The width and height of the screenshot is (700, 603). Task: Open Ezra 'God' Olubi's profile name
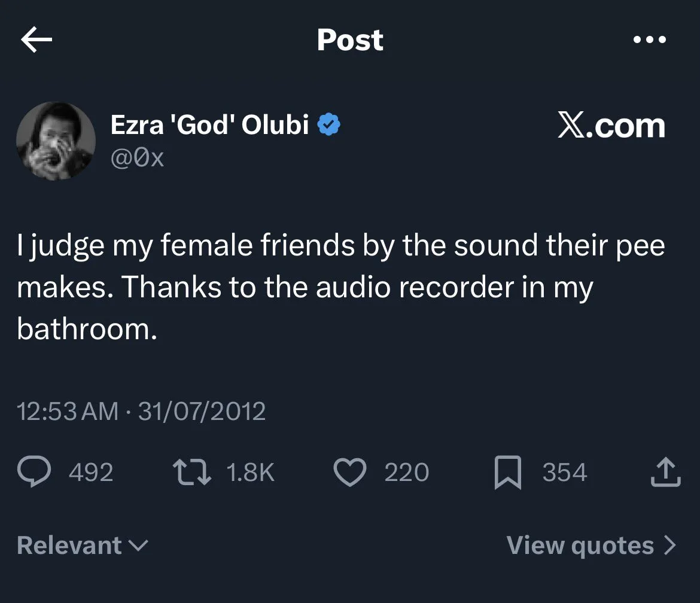coord(210,125)
